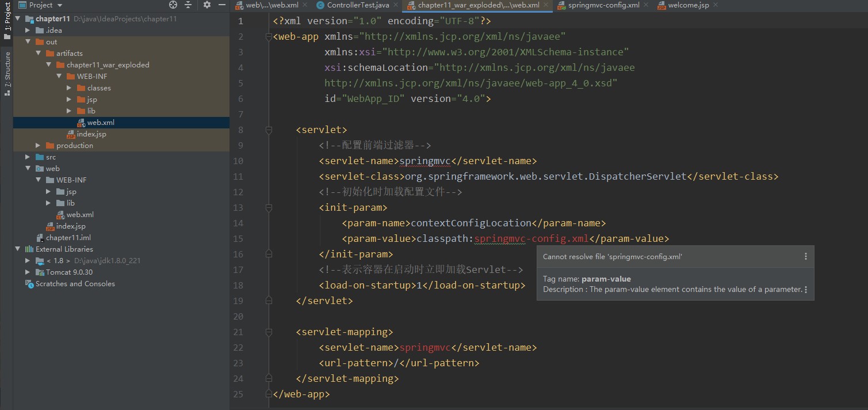Open more options beside tooltip Description text

805,290
